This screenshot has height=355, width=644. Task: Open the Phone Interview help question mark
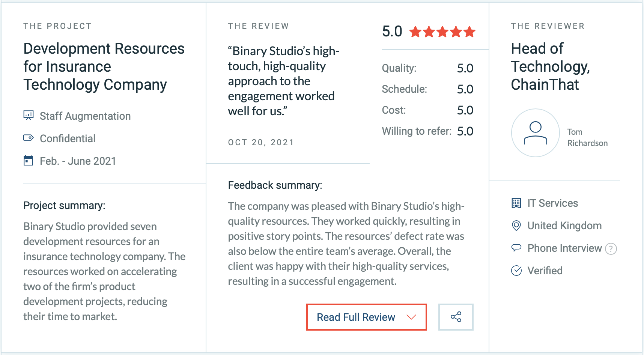coord(611,248)
